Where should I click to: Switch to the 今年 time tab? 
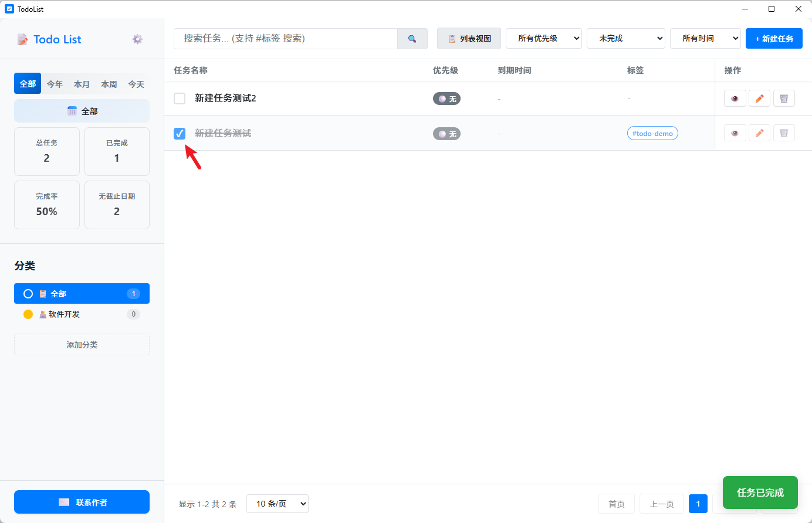click(x=55, y=84)
